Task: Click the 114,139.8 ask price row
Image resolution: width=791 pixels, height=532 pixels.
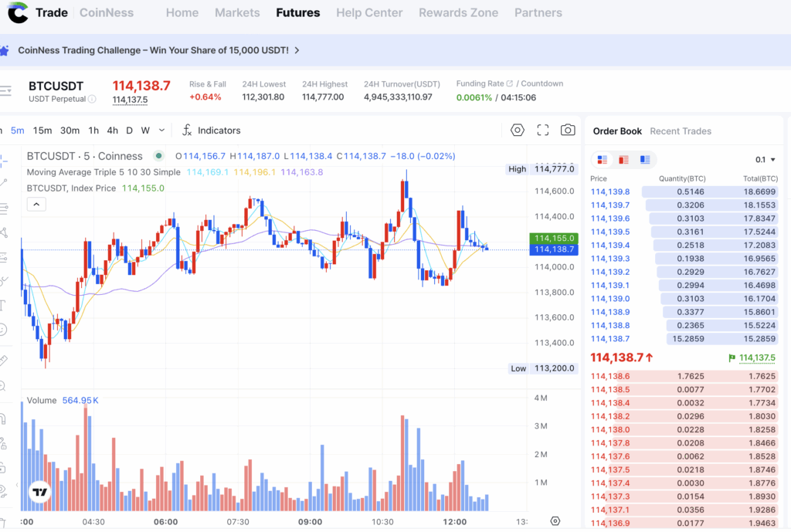Action: click(684, 191)
